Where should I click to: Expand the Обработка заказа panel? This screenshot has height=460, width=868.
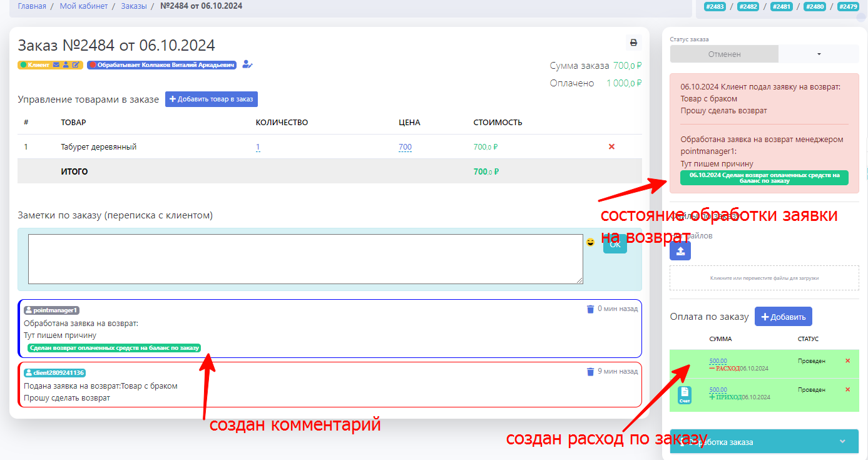[842, 441]
